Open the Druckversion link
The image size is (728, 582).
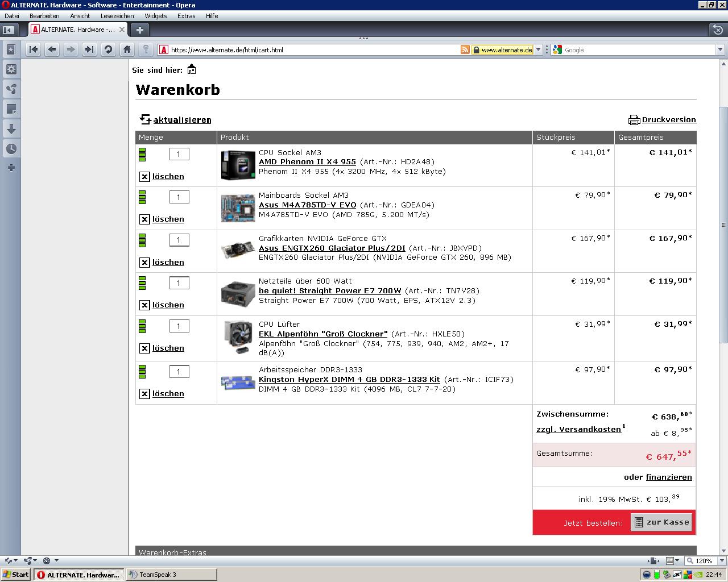[x=669, y=120]
